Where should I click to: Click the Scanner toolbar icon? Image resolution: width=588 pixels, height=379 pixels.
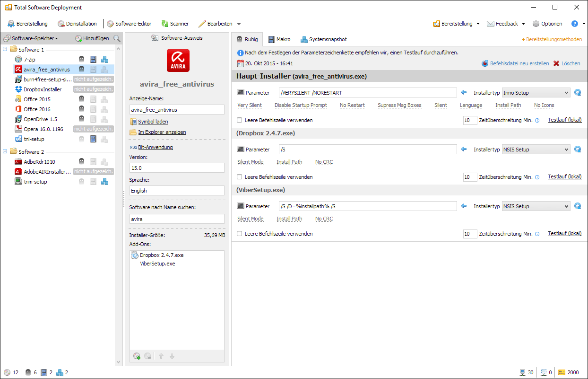pos(165,24)
